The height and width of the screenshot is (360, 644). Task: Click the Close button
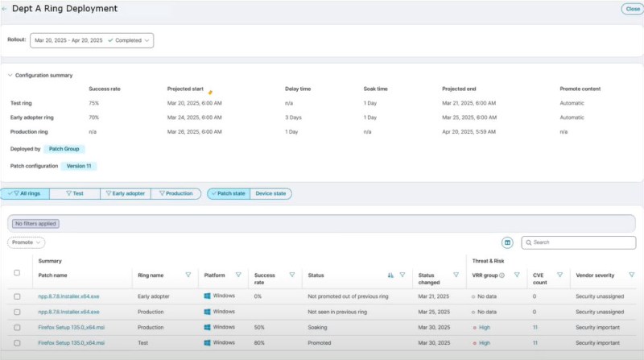[x=633, y=9]
